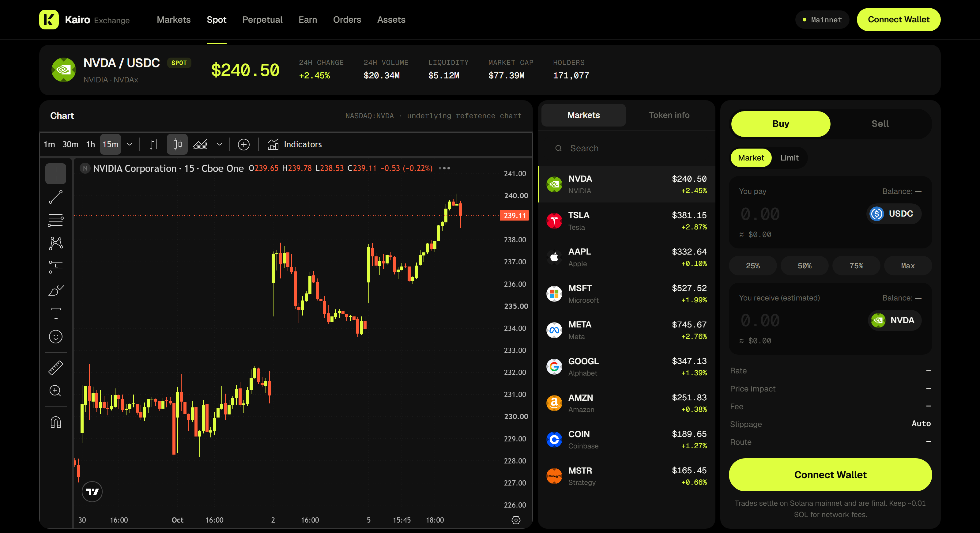Switch chart to bars style
Screen dimensions: 980x533
pyautogui.click(x=154, y=144)
